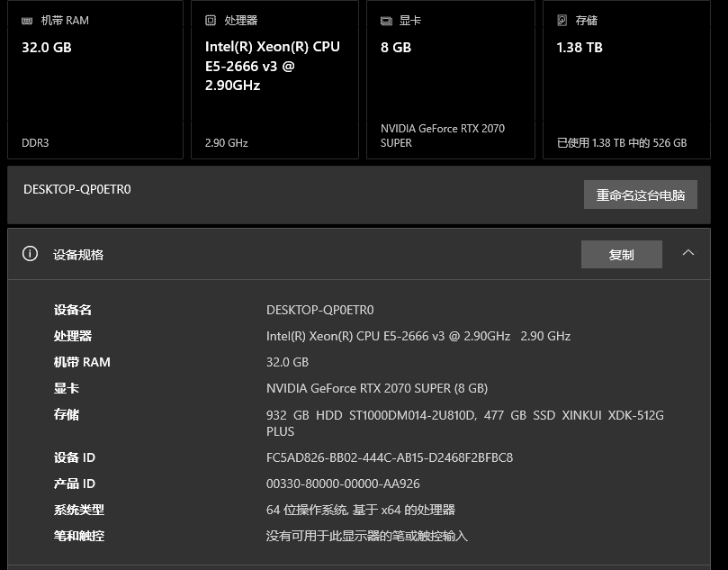Open the 处理器 Xeon CPU card
728x570 pixels.
(274, 79)
